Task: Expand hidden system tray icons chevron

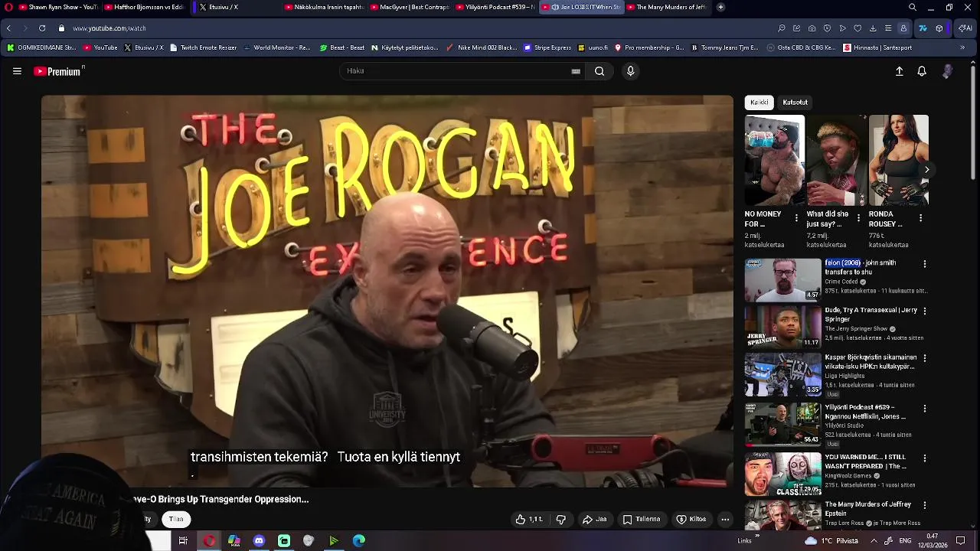Action: (x=874, y=540)
